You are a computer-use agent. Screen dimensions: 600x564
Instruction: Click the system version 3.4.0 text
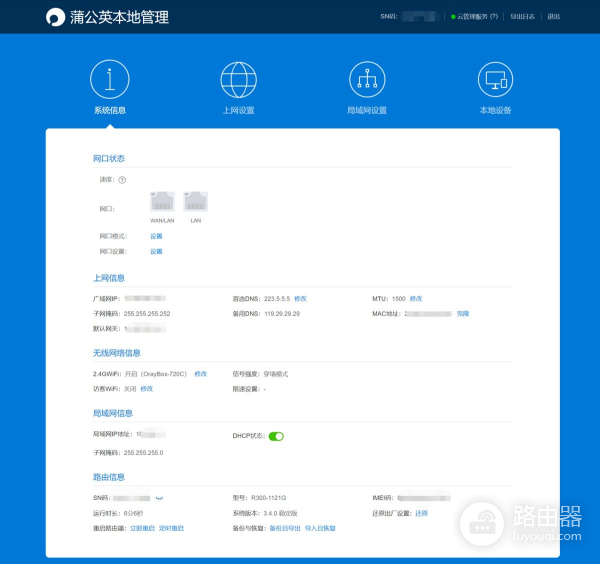280,513
